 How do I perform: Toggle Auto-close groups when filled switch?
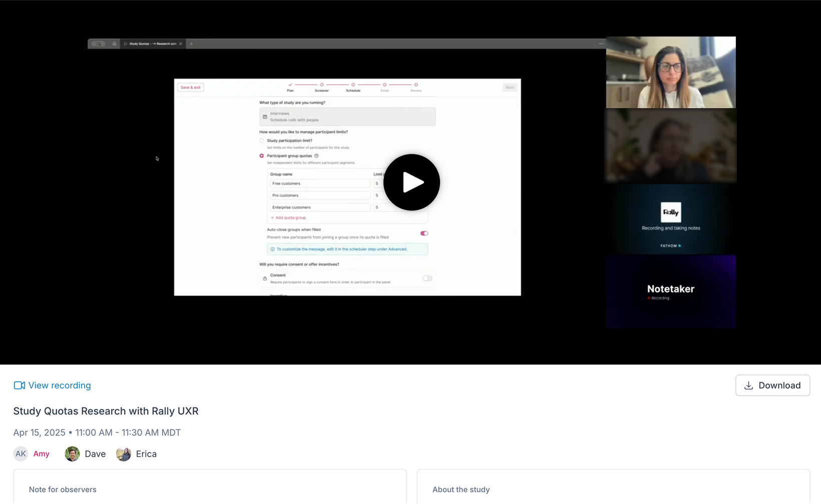click(424, 233)
